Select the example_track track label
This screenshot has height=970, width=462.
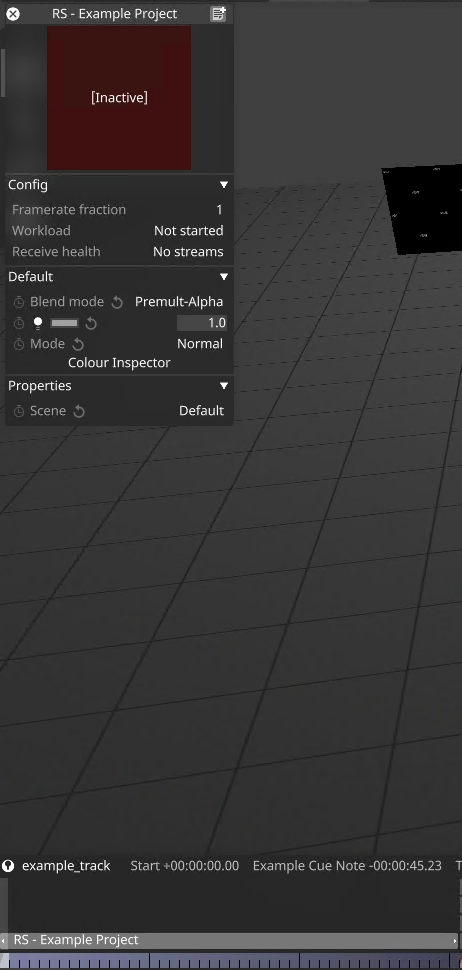click(66, 865)
